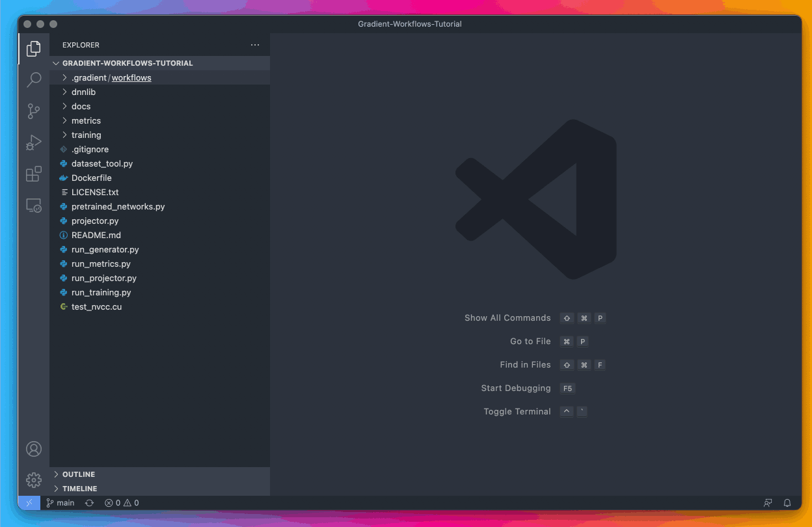Open the Search view in activity bar

pos(34,80)
